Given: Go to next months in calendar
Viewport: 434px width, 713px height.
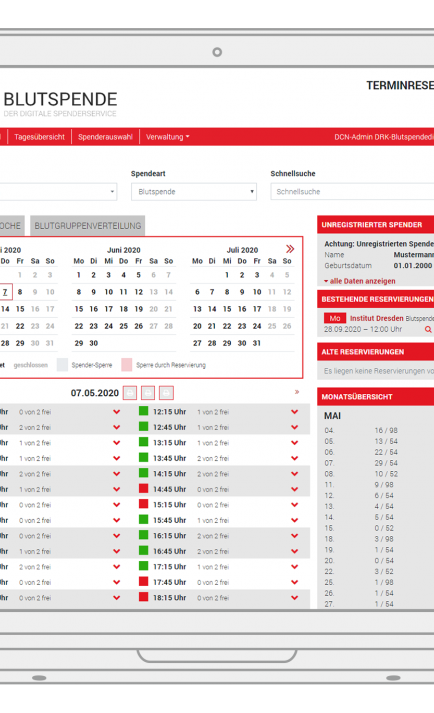Looking at the screenshot, I should click(x=290, y=249).
